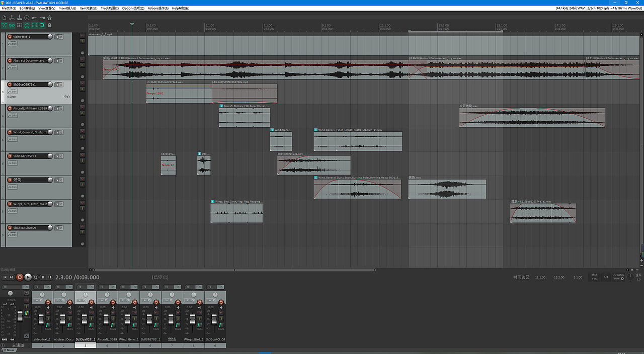Open Options menu
Screen dimensions: 644x354
click(x=133, y=9)
